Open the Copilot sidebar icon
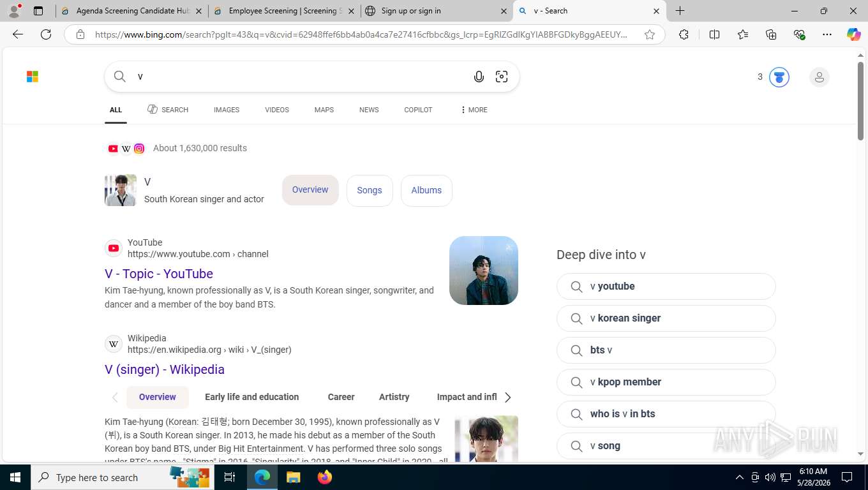This screenshot has width=868, height=490. coord(854,34)
